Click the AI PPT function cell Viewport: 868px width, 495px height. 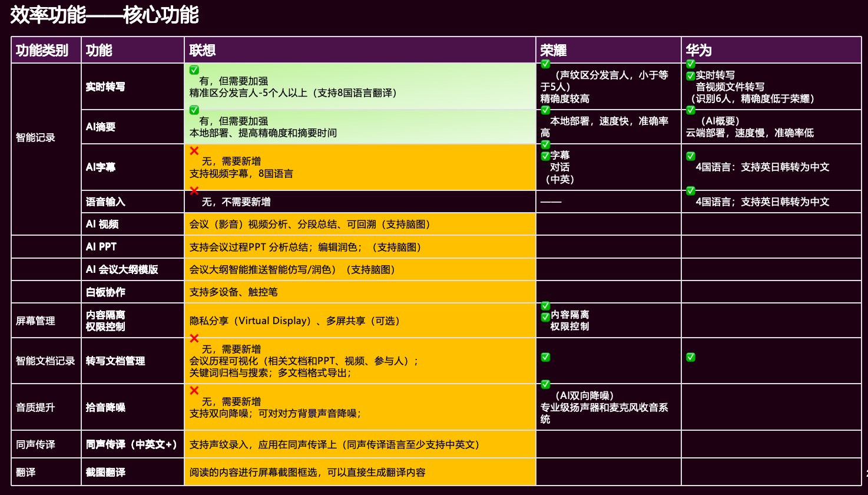[132, 247]
